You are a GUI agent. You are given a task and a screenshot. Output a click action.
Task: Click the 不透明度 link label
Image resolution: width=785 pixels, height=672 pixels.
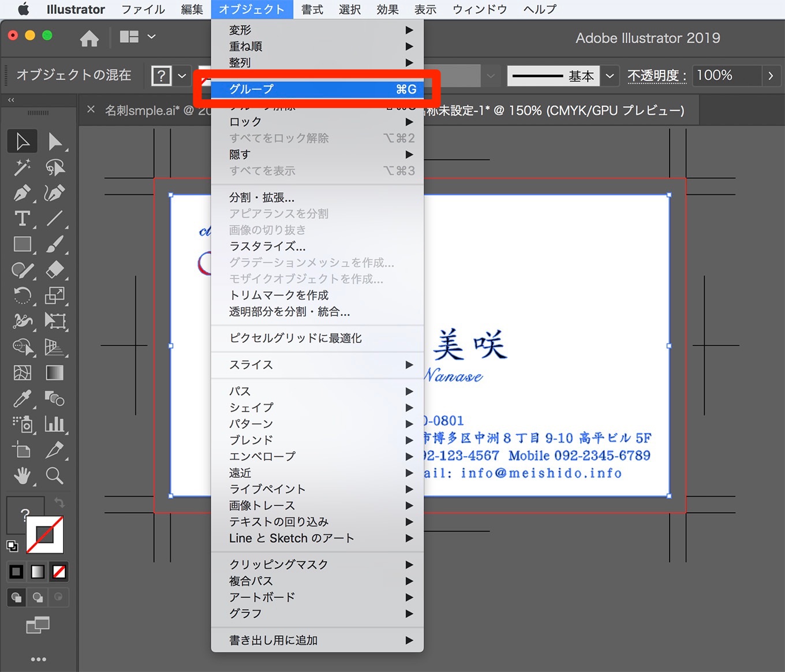point(657,76)
